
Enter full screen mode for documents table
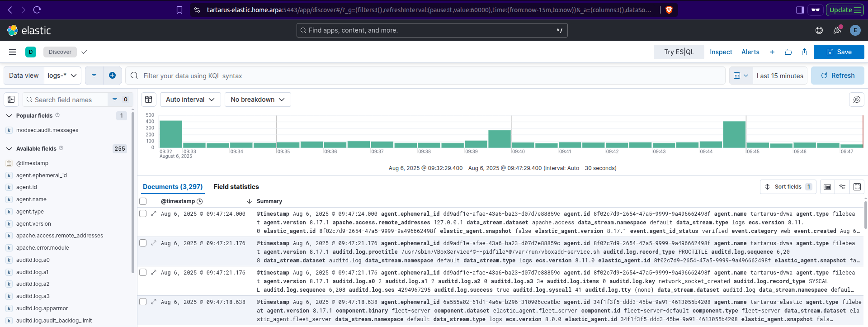coord(857,187)
